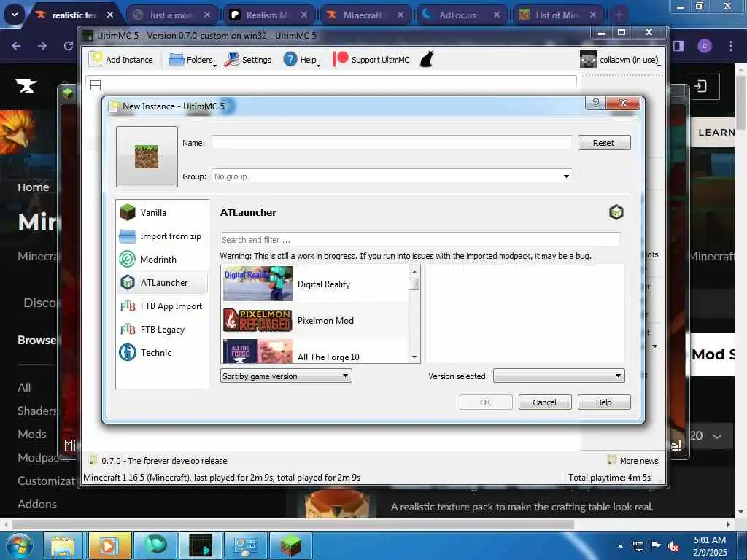
Task: Click the Add Instance toolbar button
Action: (x=121, y=60)
